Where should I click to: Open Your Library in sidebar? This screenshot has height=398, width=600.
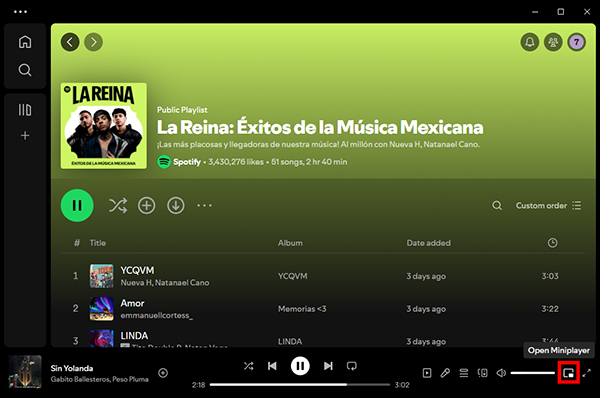pyautogui.click(x=25, y=110)
